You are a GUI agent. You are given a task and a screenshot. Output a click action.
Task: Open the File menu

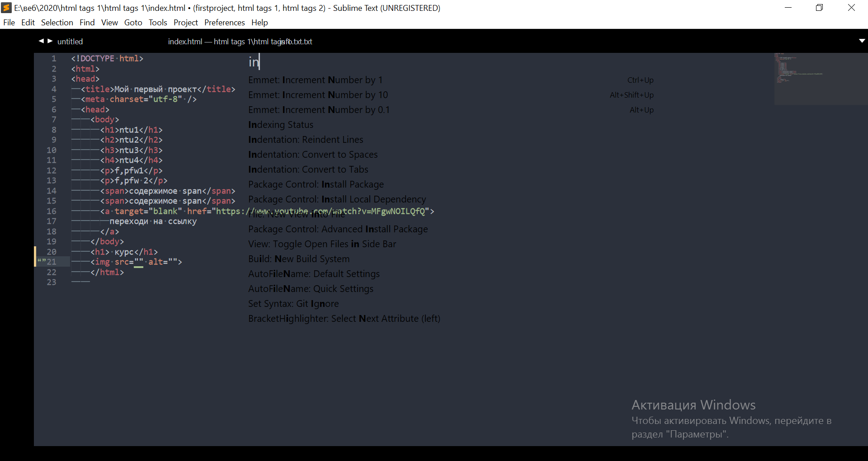[9, 23]
